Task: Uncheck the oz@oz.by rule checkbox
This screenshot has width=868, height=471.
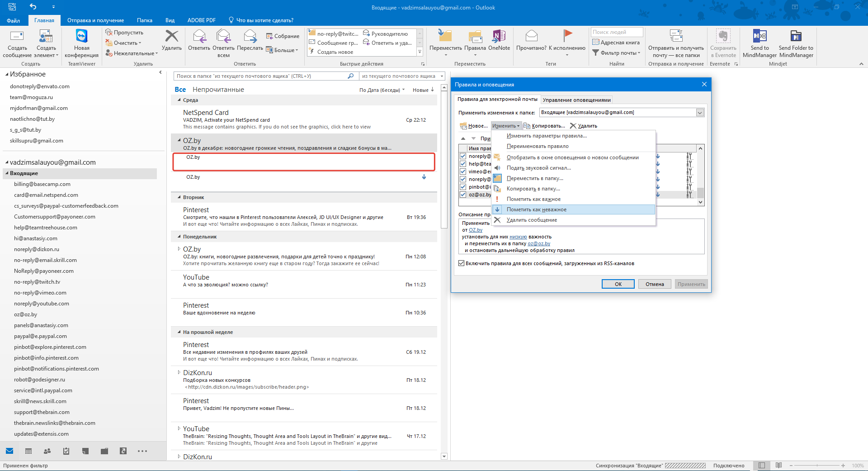Action: [x=463, y=195]
